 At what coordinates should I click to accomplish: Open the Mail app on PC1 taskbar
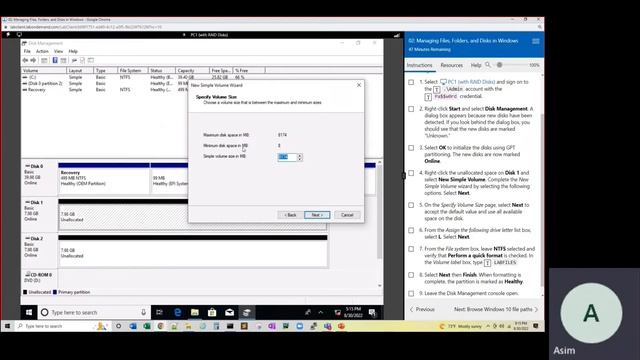point(229,312)
